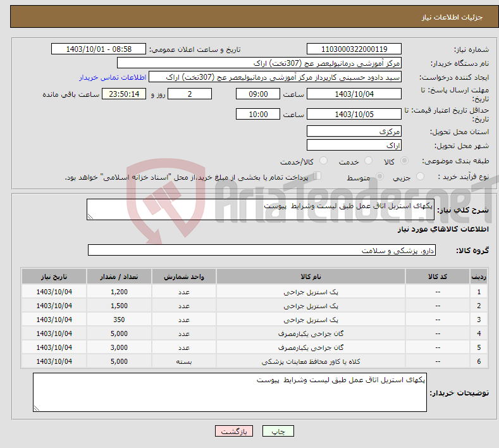Click item کلاه یا کاور محافظ معاینات پزشکی
Image resolution: width=499 pixels, height=448 pixels.
tap(311, 361)
